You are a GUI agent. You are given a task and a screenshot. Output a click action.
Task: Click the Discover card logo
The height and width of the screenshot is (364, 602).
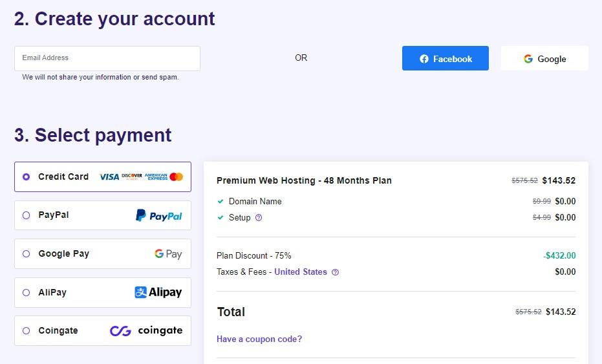131,177
